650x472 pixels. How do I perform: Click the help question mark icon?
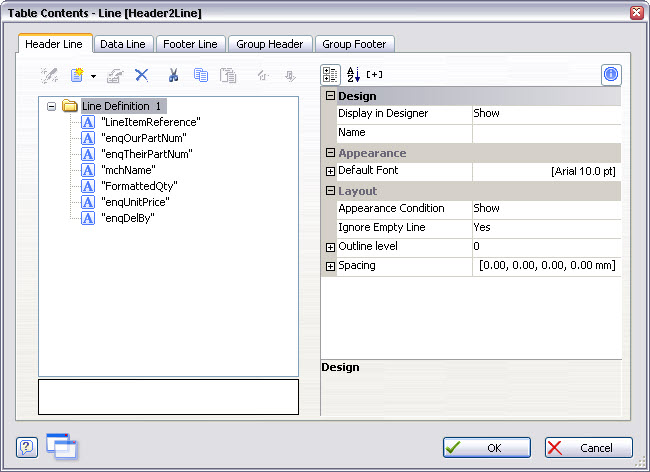coord(27,448)
